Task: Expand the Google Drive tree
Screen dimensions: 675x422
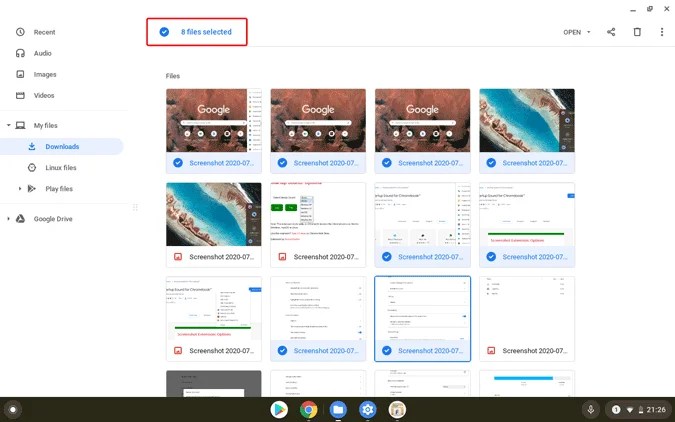Action: point(8,219)
